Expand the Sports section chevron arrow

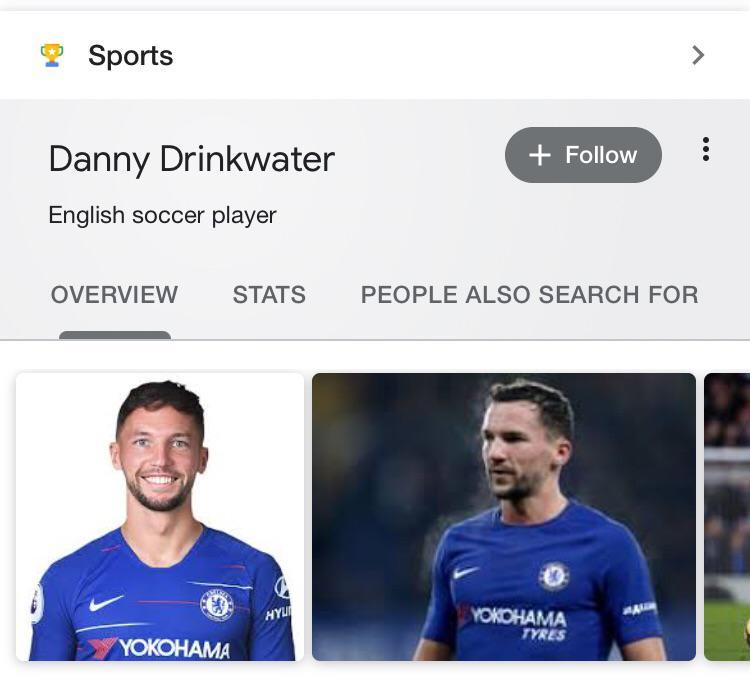point(698,55)
